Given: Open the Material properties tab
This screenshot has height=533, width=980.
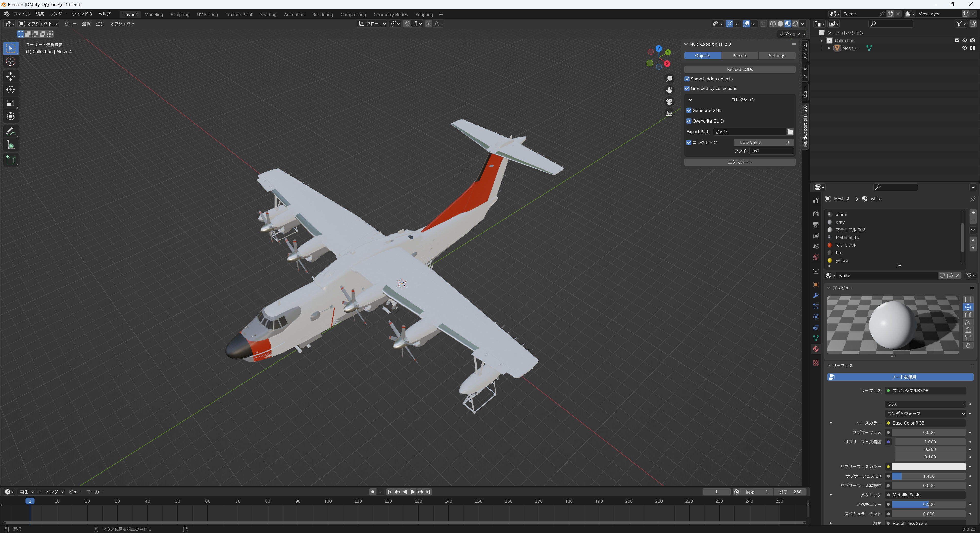Looking at the screenshot, I should 816,349.
